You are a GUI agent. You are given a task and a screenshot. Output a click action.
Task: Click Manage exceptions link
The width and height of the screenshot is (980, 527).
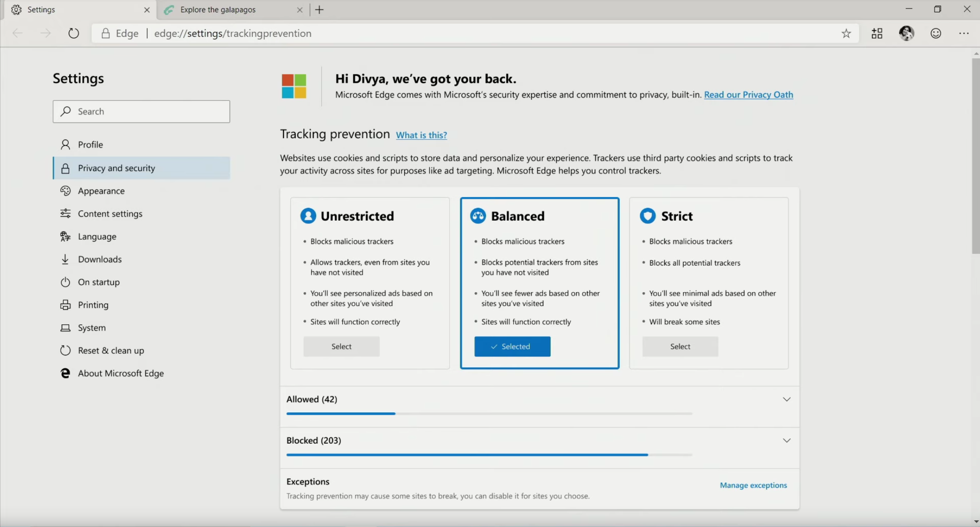(x=753, y=485)
